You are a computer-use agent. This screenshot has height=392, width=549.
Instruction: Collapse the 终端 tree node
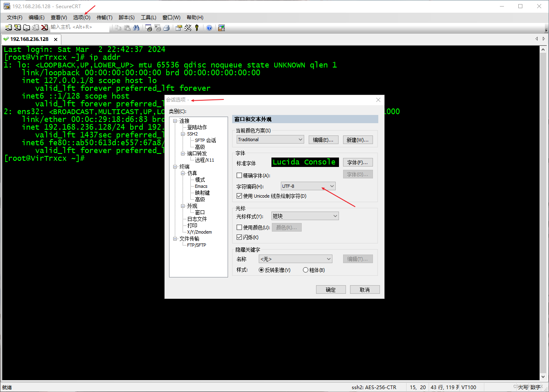click(x=175, y=167)
